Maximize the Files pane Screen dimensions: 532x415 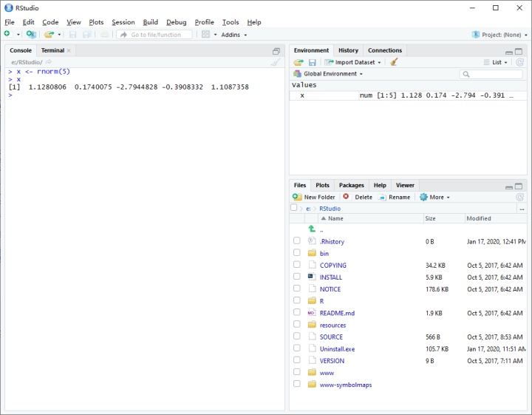tap(519, 186)
